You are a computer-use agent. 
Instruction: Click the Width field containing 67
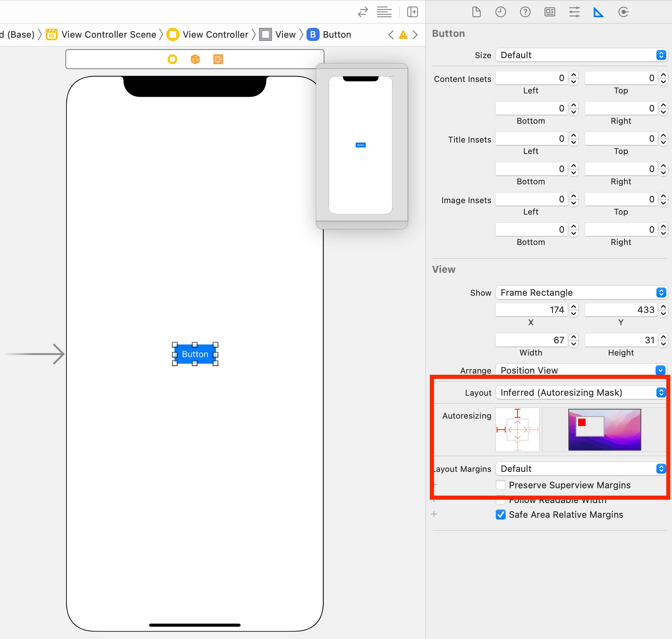click(531, 340)
